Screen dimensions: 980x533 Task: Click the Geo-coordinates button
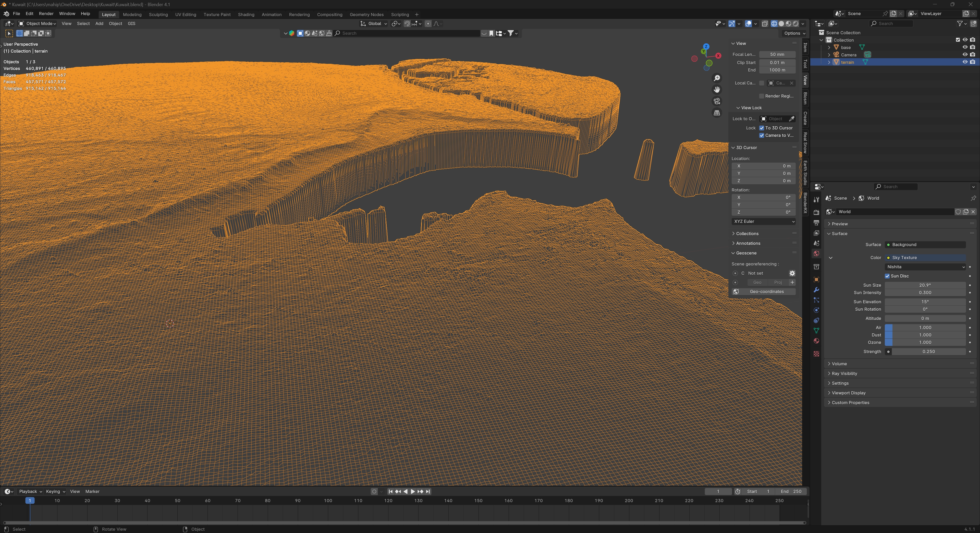(766, 292)
